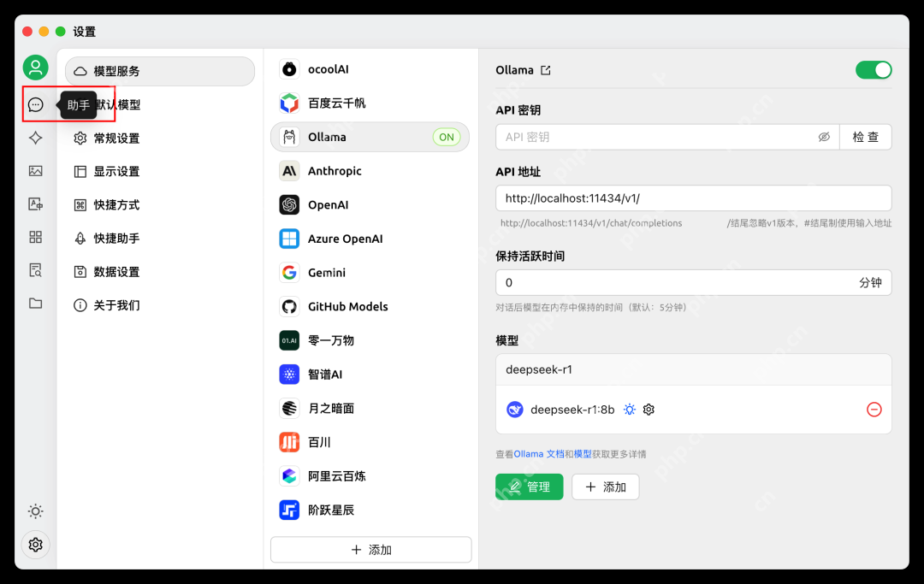Select Azure OpenAI provider
924x584 pixels.
coord(370,239)
